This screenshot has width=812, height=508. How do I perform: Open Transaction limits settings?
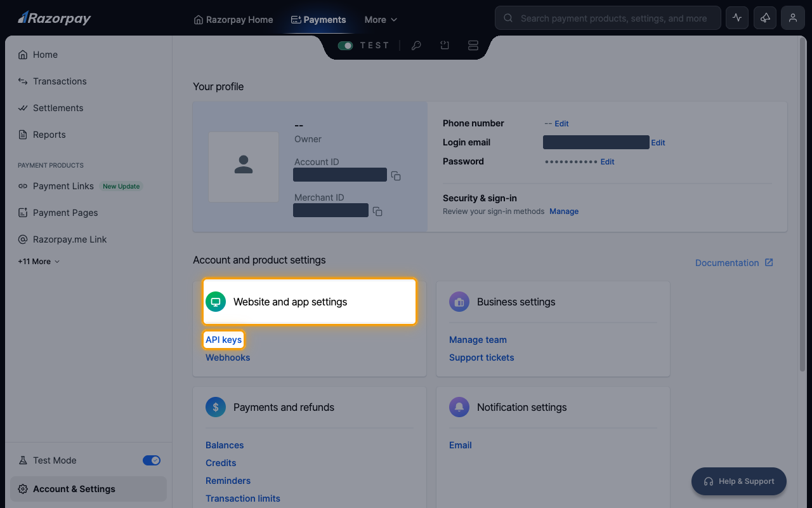243,498
